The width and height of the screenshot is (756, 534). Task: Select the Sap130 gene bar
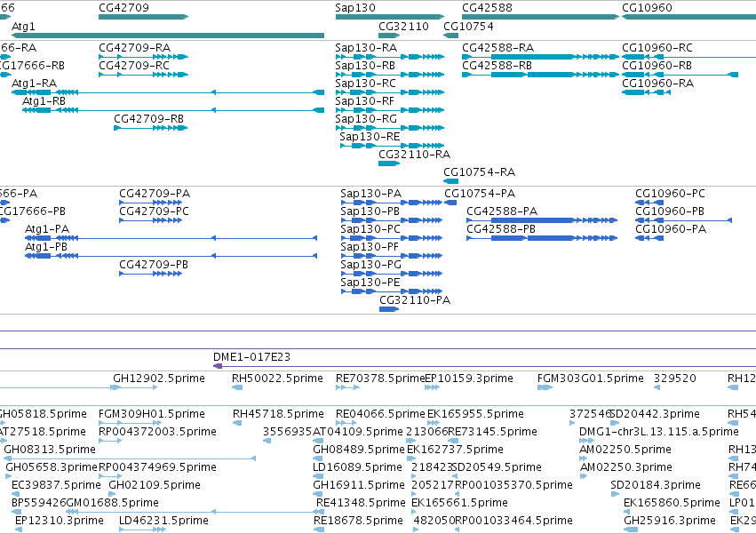(x=390, y=17)
